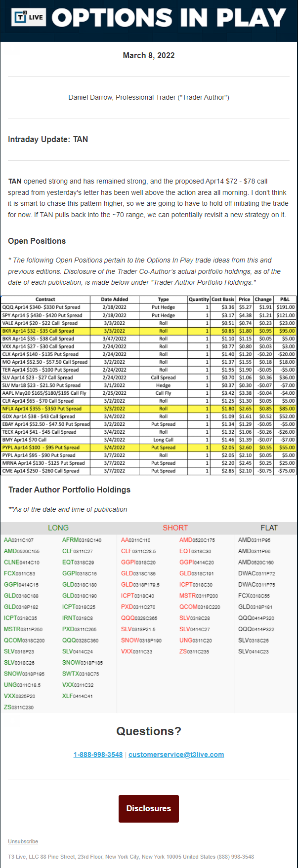
Task: Select the SNOW0318P190 short position
Action: (x=141, y=640)
